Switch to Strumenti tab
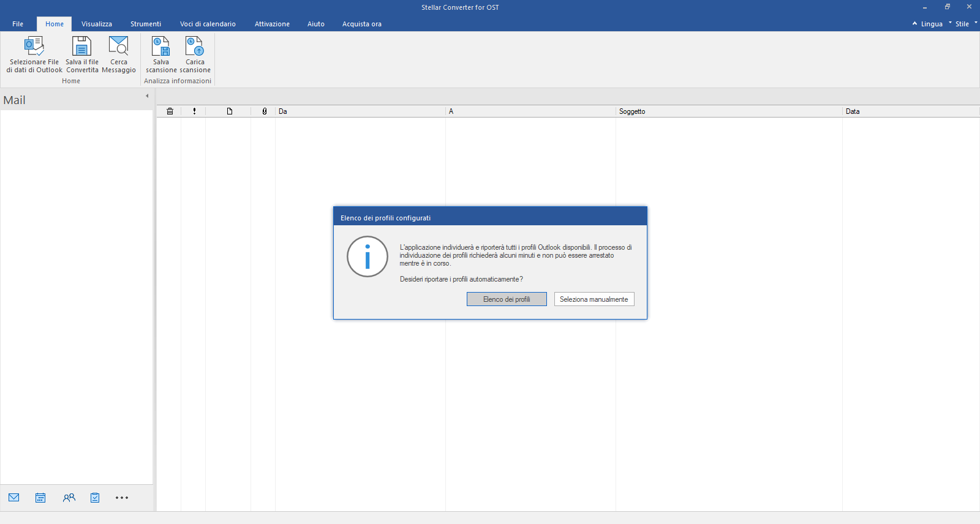Screen dimensions: 980x524 click(x=146, y=24)
